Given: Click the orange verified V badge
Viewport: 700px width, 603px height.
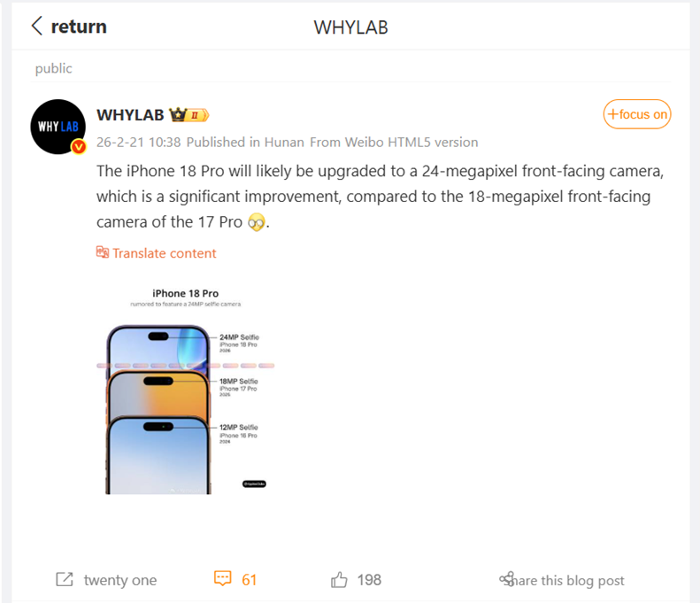Looking at the screenshot, I should point(79,146).
